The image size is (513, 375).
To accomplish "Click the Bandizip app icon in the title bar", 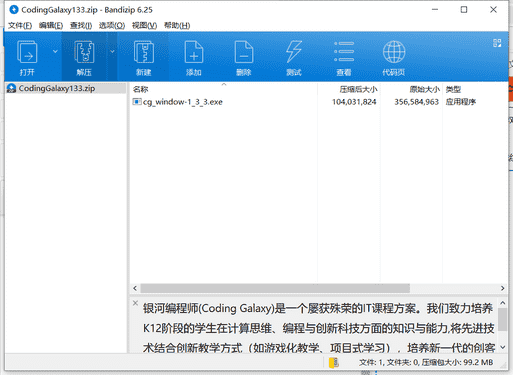I will click(14, 10).
